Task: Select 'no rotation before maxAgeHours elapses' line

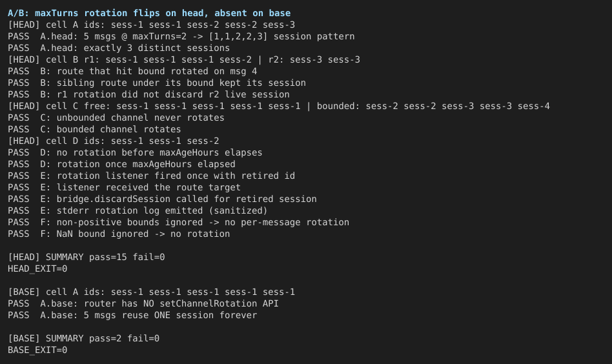Action: (135, 152)
